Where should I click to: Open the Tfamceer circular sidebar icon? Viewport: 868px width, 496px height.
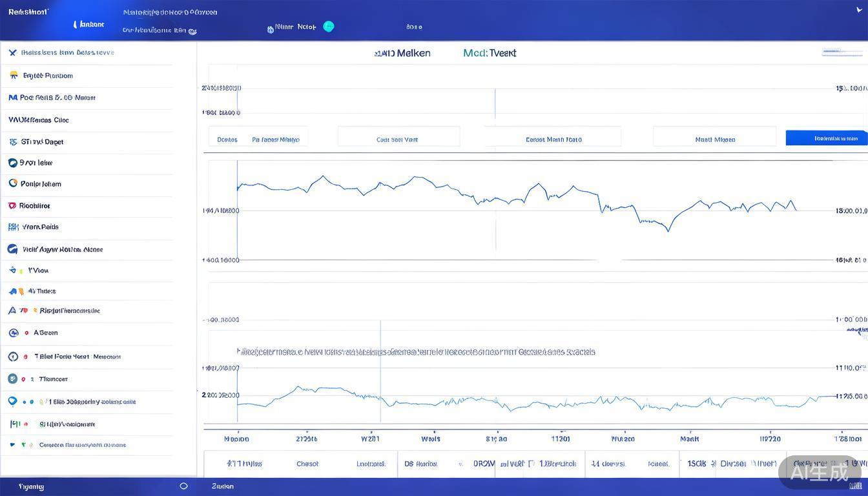click(13, 378)
